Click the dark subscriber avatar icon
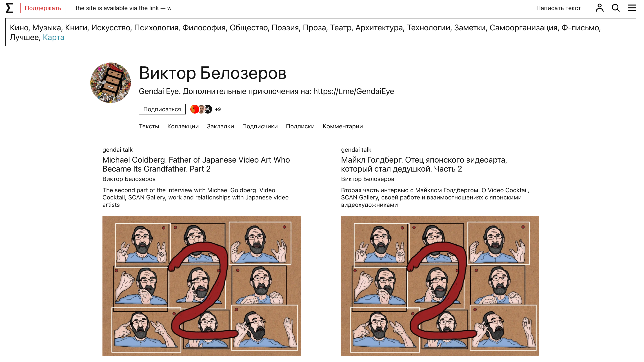The width and height of the screenshot is (644, 362). pyautogui.click(x=208, y=109)
